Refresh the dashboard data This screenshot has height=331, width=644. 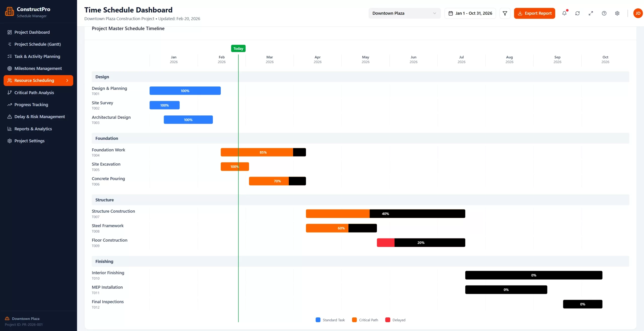578,13
